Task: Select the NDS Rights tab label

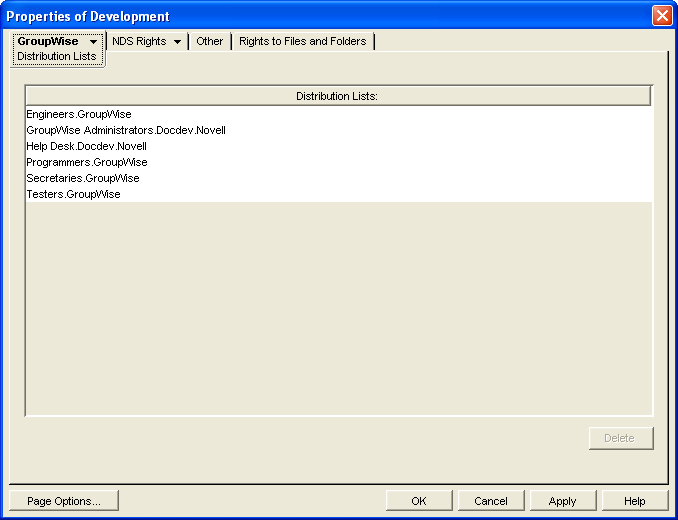Action: coord(139,41)
